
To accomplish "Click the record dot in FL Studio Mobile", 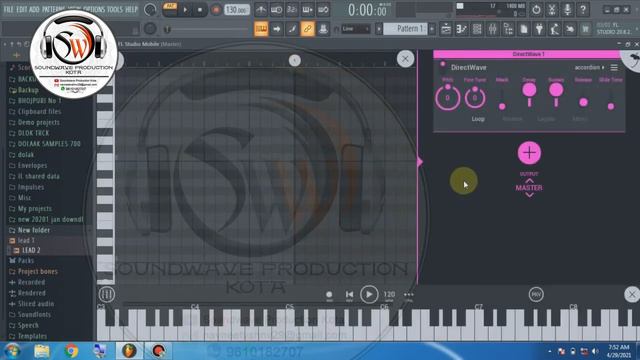I will tap(329, 295).
